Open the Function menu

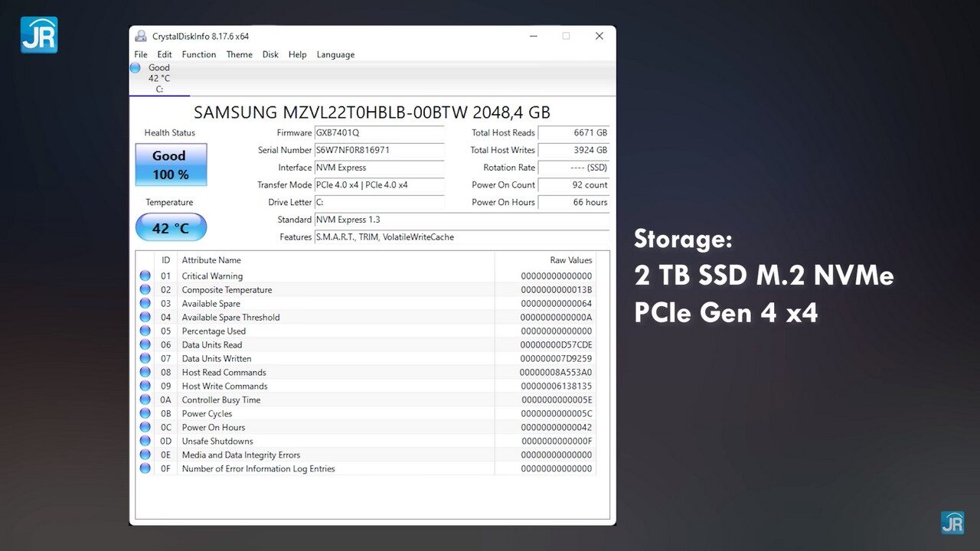[x=198, y=54]
